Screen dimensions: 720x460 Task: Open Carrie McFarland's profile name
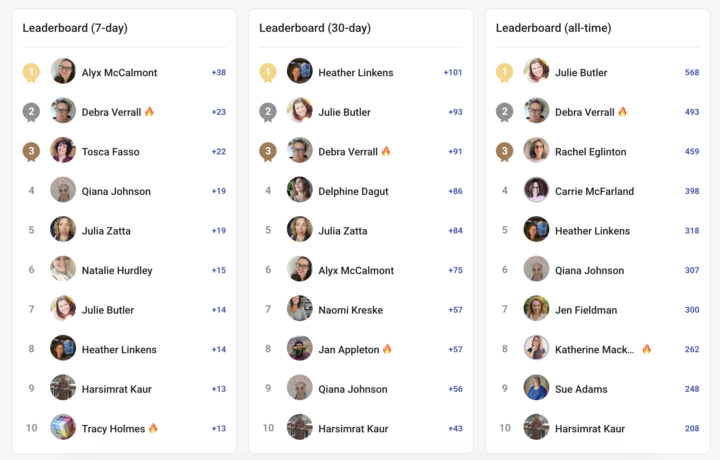(595, 191)
